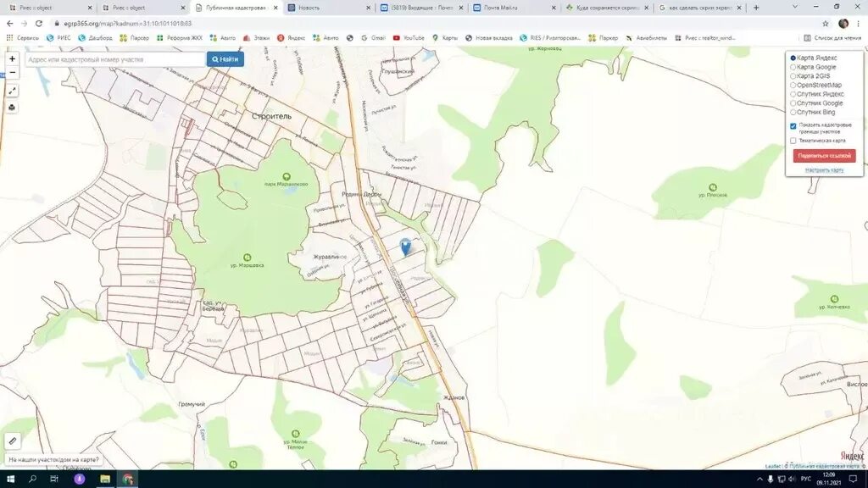Open the Авиабилеты bookmark

[646, 38]
